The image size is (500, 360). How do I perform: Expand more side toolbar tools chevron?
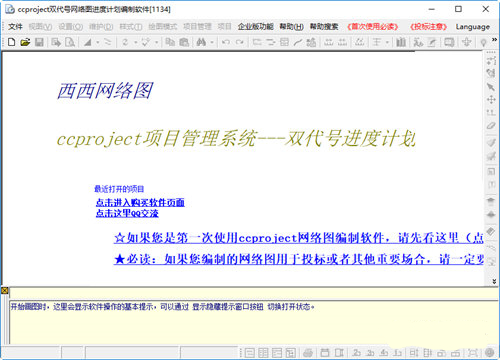pyautogui.click(x=494, y=281)
